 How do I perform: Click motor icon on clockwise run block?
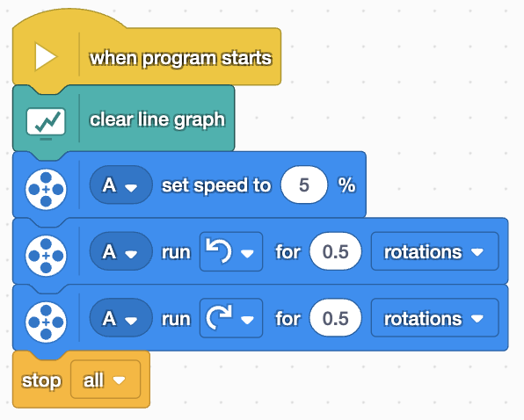(x=46, y=322)
